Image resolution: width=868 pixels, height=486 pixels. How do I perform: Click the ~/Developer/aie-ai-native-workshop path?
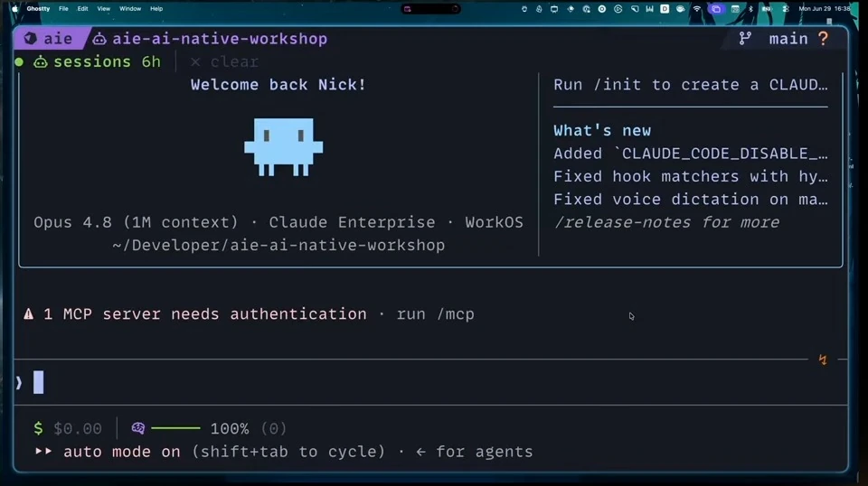coord(278,245)
